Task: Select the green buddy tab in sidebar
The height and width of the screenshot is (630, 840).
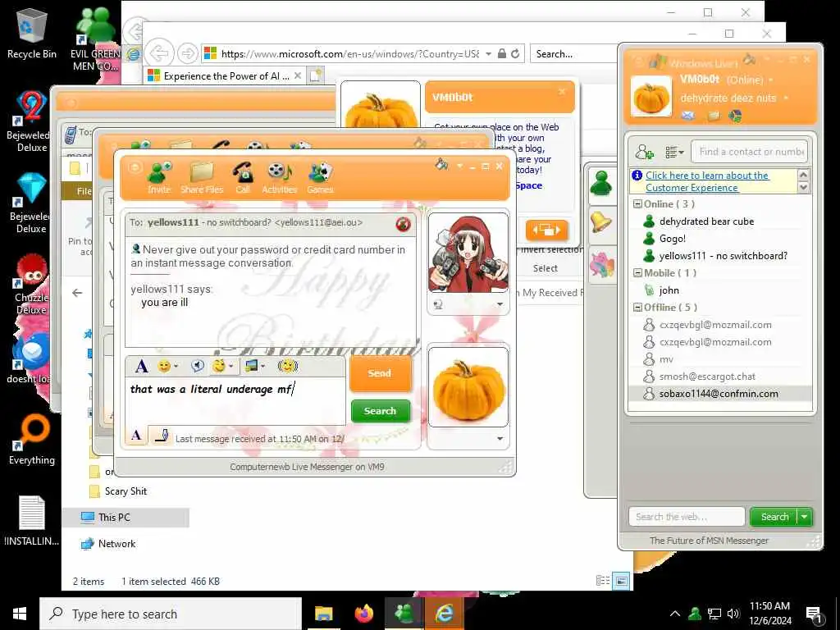Action: click(x=601, y=184)
